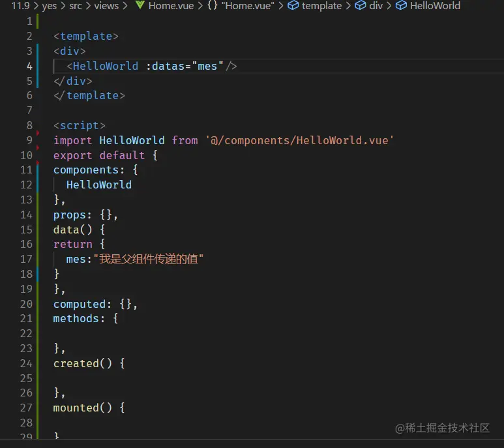The image size is (504, 448).
Task: Click 'methods: {' on line 21
Action: coord(85,318)
